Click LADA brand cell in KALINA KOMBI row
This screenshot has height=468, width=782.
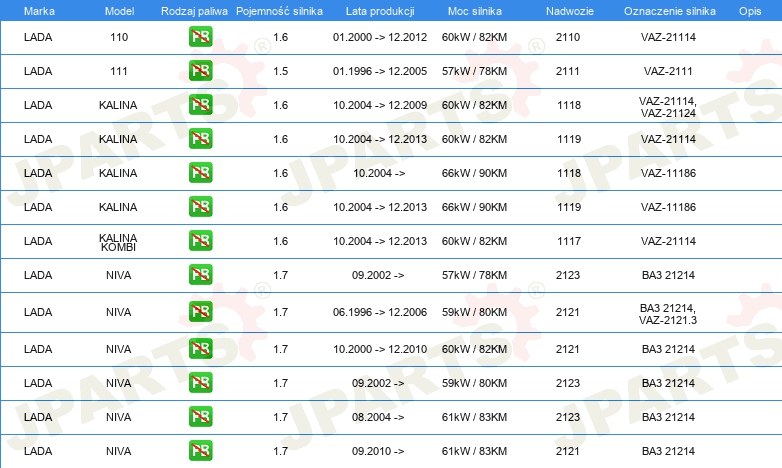tap(38, 240)
